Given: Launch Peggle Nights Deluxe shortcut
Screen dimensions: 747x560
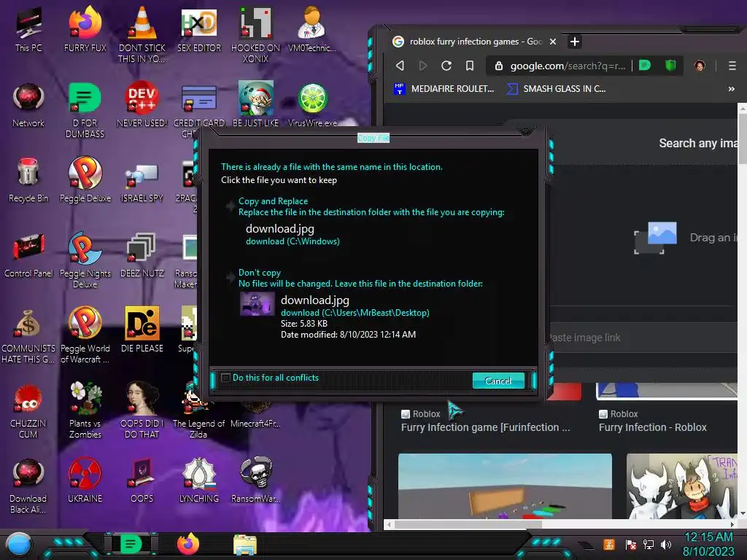Looking at the screenshot, I should pos(85,260).
